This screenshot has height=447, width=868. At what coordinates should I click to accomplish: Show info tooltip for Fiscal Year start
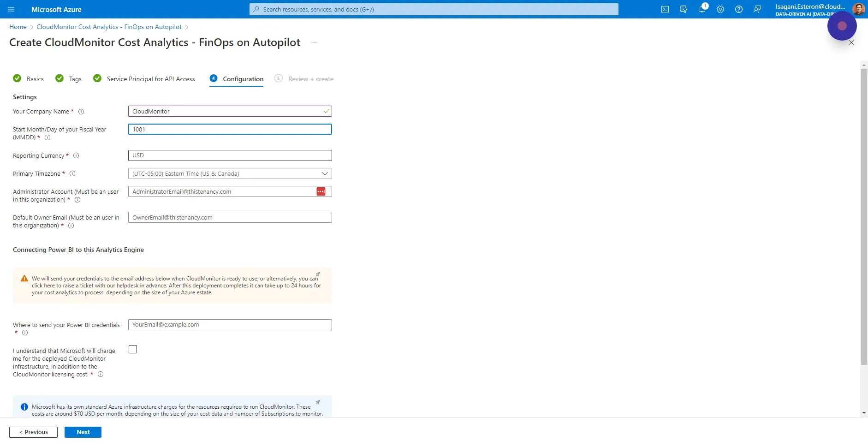click(x=48, y=137)
